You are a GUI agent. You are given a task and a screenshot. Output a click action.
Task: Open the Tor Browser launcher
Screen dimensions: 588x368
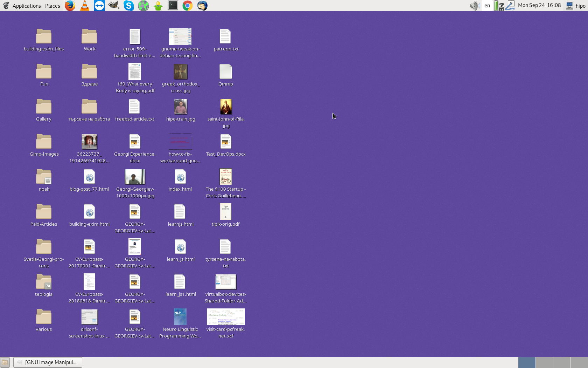(x=143, y=6)
